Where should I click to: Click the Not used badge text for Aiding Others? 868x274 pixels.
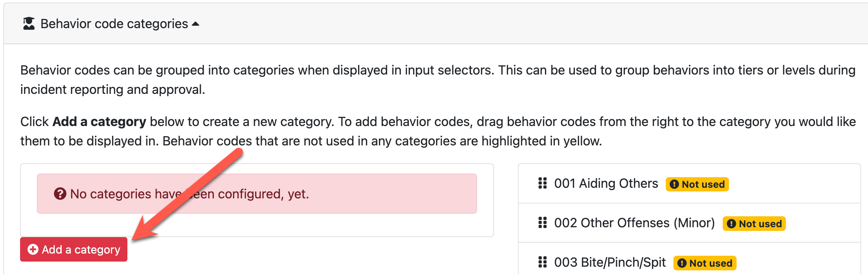703,184
